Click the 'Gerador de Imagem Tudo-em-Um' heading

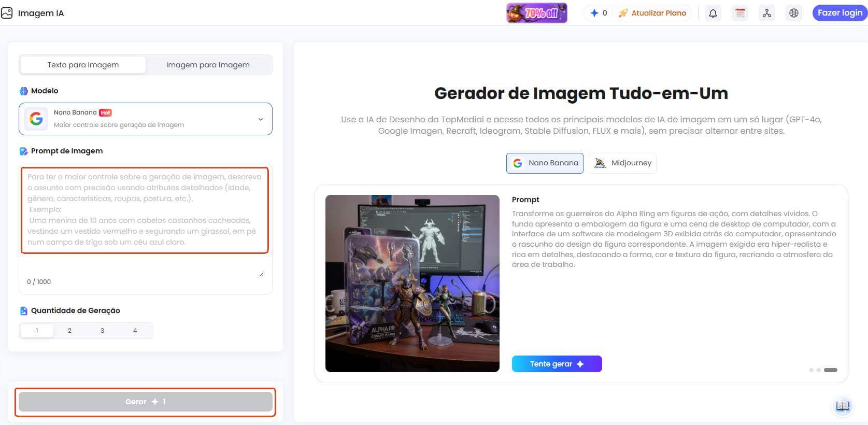581,93
